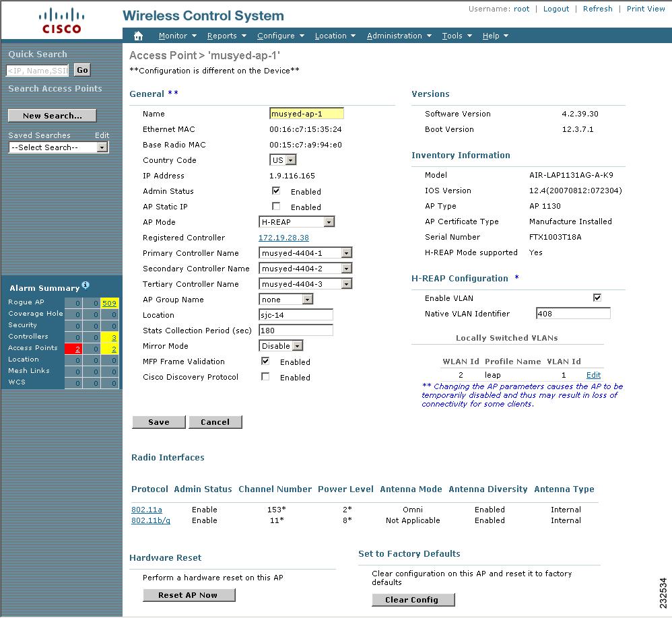Click IP Address value 1.9.116.165
The image size is (672, 618).
[x=292, y=176]
